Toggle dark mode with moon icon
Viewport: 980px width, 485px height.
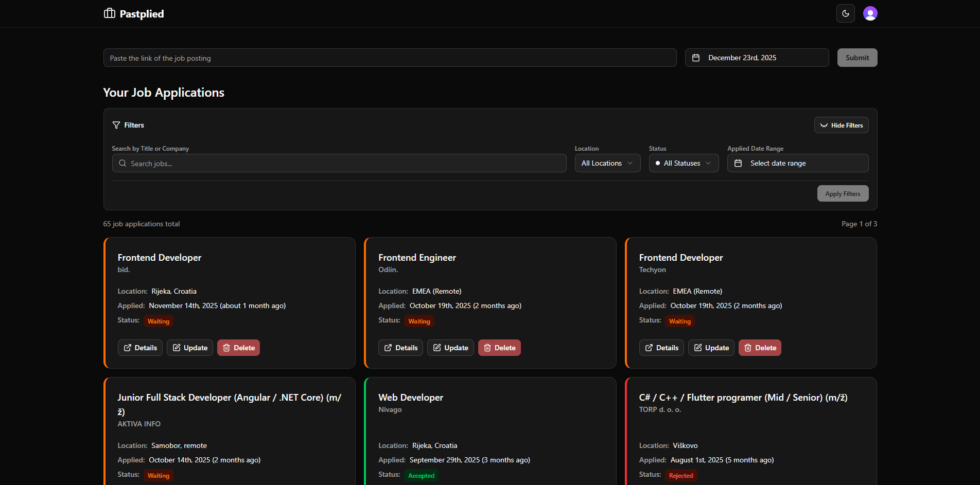point(845,13)
